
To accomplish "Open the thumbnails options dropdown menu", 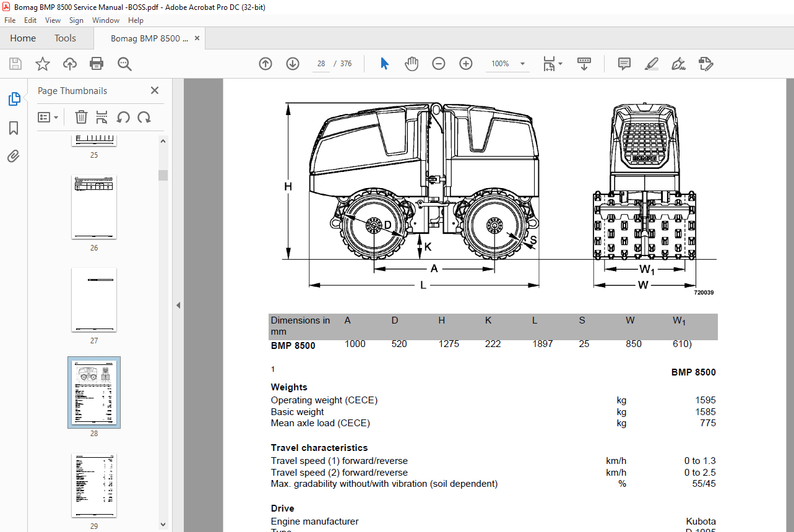I will pos(48,117).
